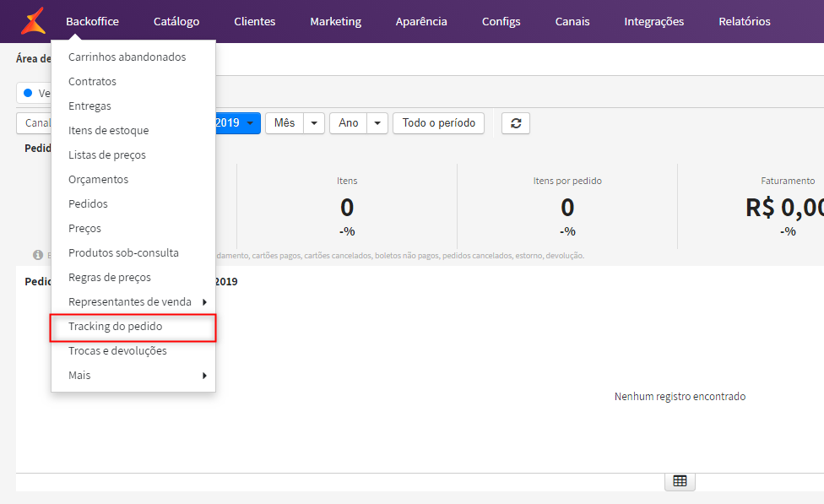Click the Itens label above the zero
The width and height of the screenshot is (824, 504).
(347, 181)
